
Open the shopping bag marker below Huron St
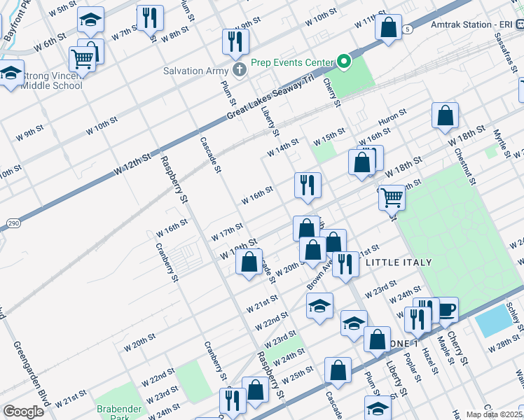tap(445, 117)
